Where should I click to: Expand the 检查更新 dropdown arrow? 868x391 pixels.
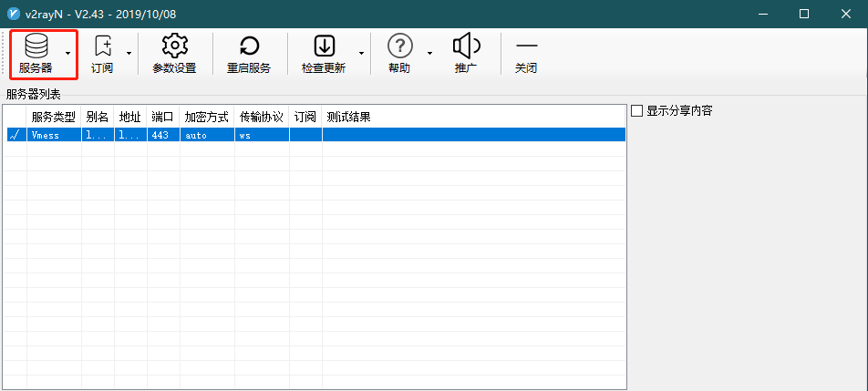[x=361, y=54]
